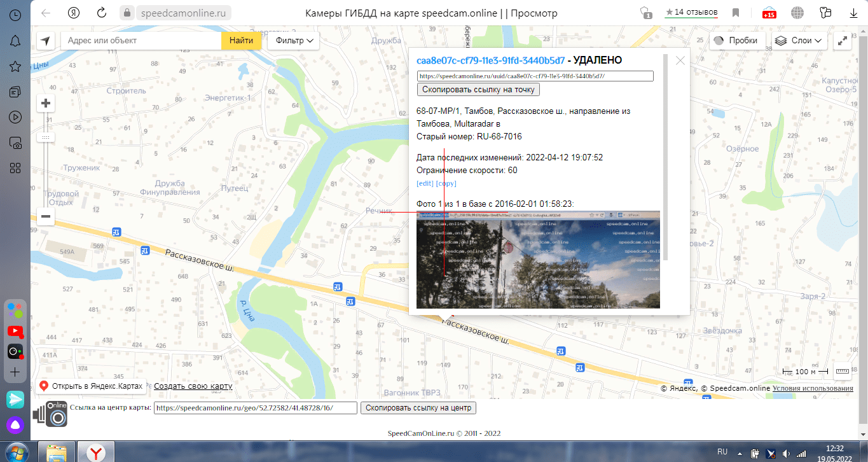868x462 pixels.
Task: Zoom in the map with plus button
Action: click(46, 103)
